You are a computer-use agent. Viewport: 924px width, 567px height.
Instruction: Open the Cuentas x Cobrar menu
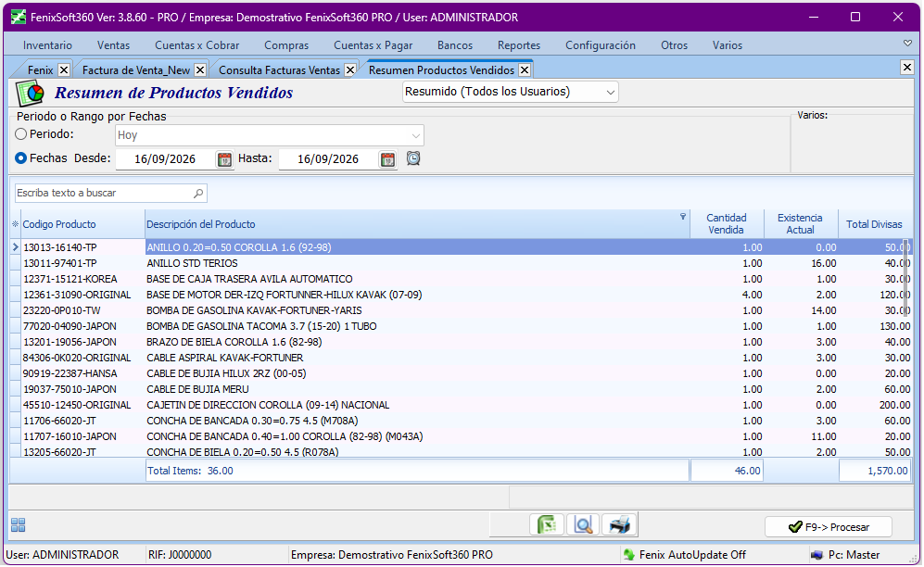196,45
